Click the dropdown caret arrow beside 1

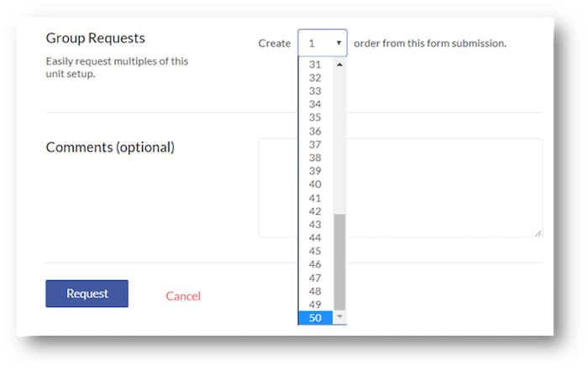(x=339, y=43)
